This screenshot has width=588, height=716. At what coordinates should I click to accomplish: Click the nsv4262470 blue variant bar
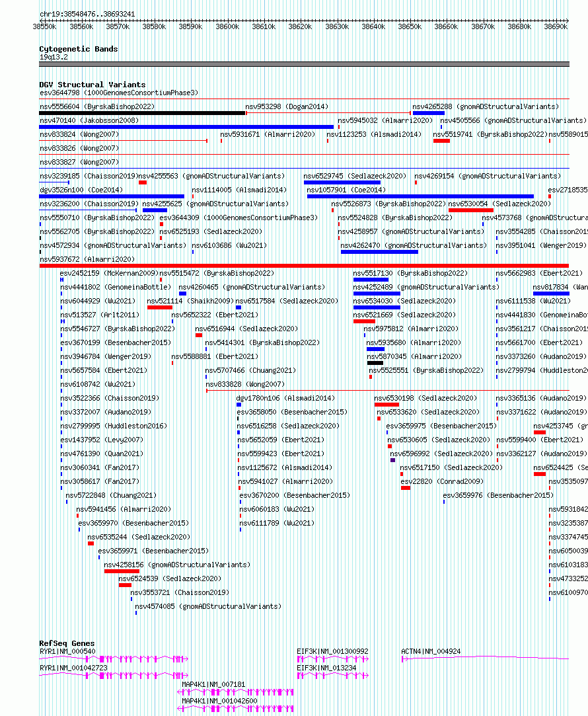pos(379,252)
